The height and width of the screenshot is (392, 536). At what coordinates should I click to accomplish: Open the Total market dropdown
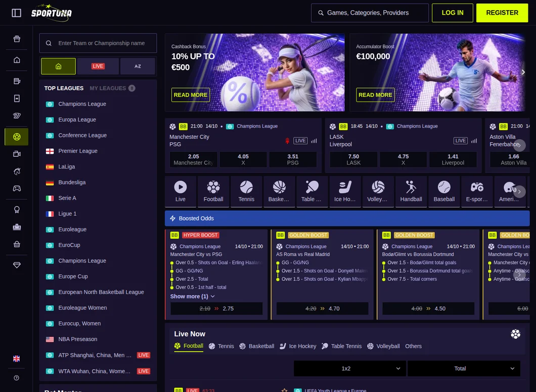coord(464,368)
